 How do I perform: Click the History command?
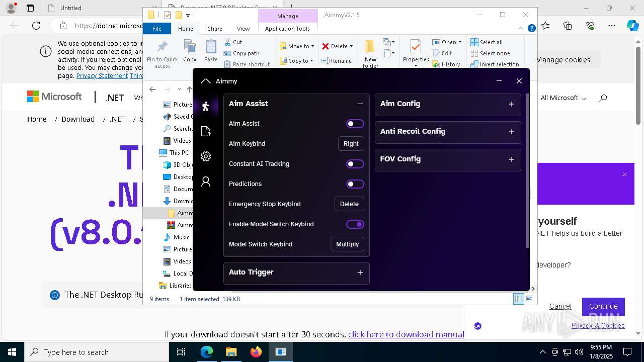click(x=446, y=64)
